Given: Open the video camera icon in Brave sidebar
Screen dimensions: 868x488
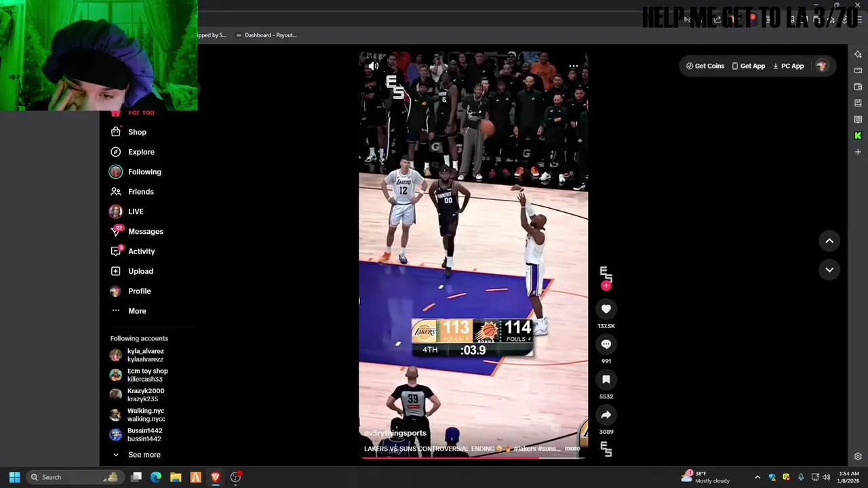Looking at the screenshot, I should [x=858, y=70].
